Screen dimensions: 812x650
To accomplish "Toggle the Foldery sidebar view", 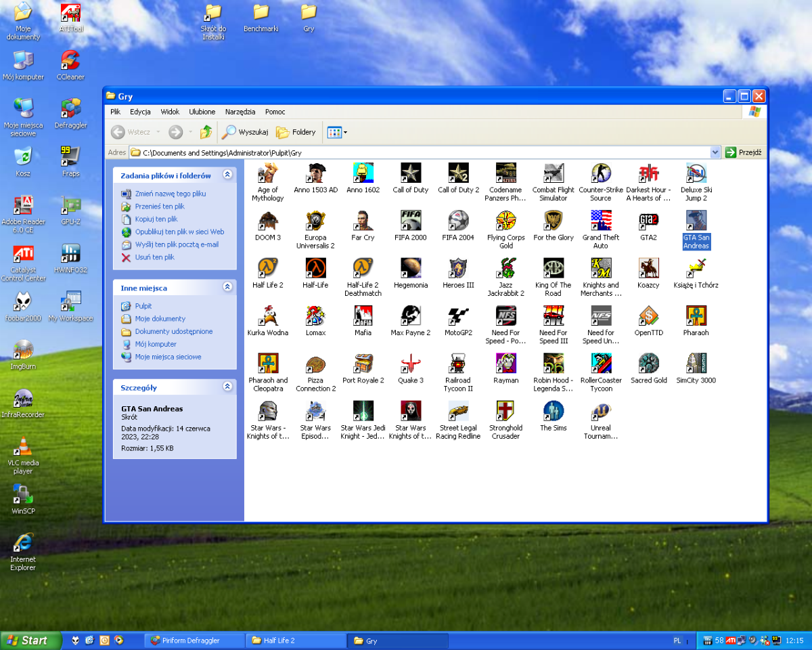I will [296, 132].
